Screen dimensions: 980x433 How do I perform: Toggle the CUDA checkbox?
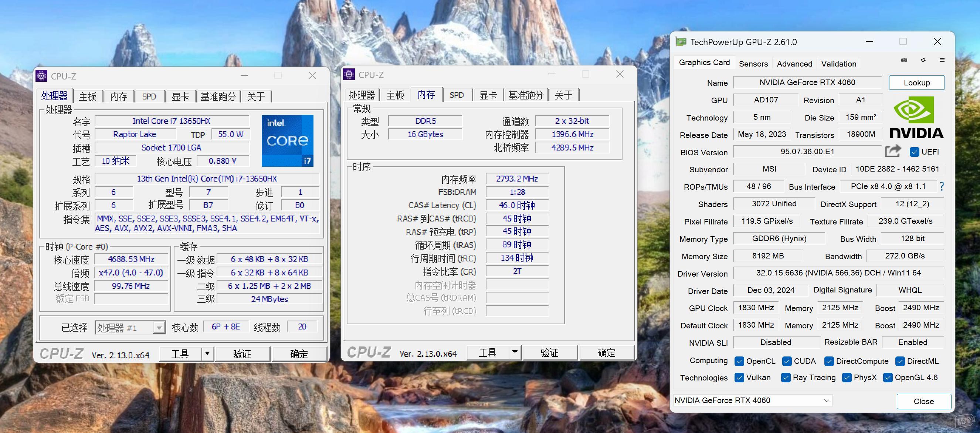point(787,361)
